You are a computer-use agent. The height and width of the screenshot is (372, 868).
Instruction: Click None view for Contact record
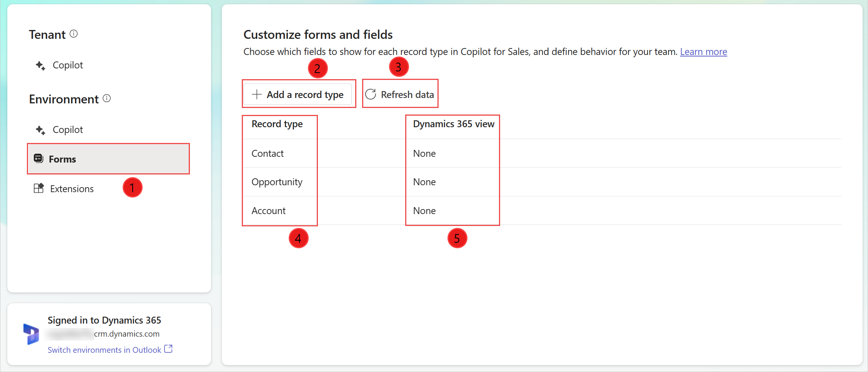click(x=424, y=153)
